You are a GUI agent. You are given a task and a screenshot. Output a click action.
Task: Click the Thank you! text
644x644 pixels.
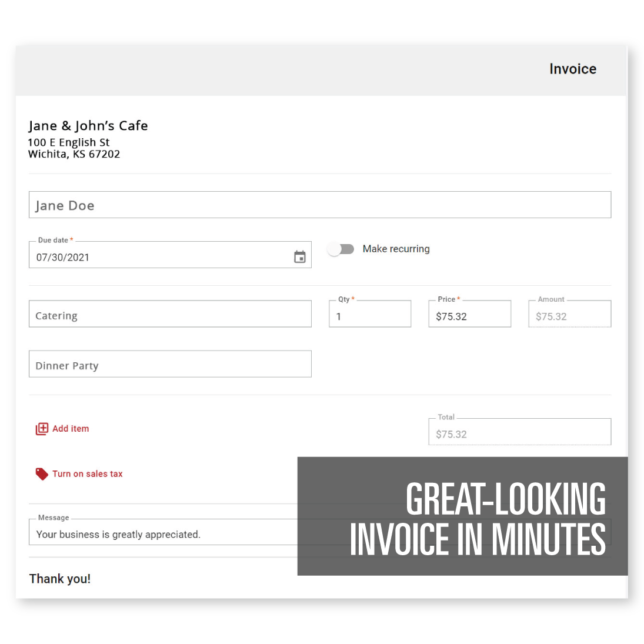click(x=60, y=579)
